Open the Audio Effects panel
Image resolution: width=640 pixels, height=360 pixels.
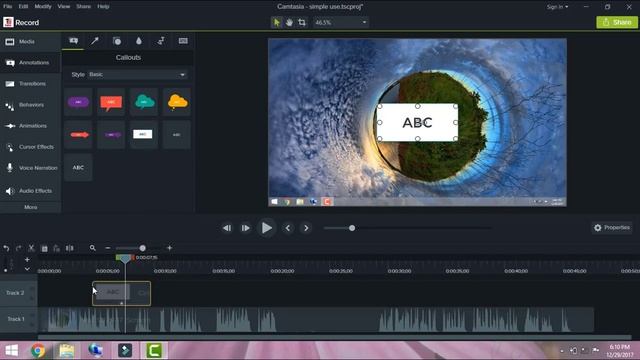31,191
